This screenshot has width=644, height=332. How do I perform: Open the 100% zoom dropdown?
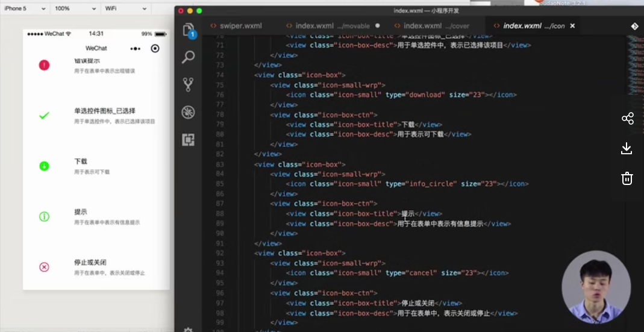[75, 8]
